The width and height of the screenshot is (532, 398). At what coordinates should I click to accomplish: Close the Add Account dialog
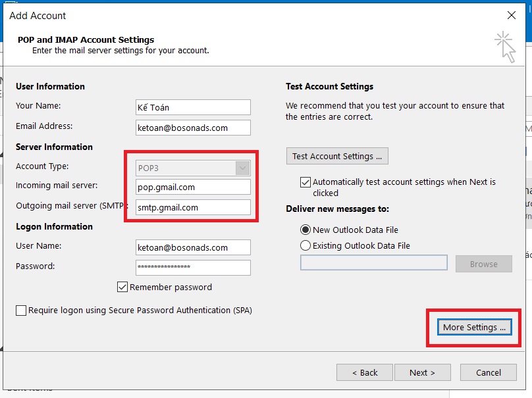(x=512, y=15)
